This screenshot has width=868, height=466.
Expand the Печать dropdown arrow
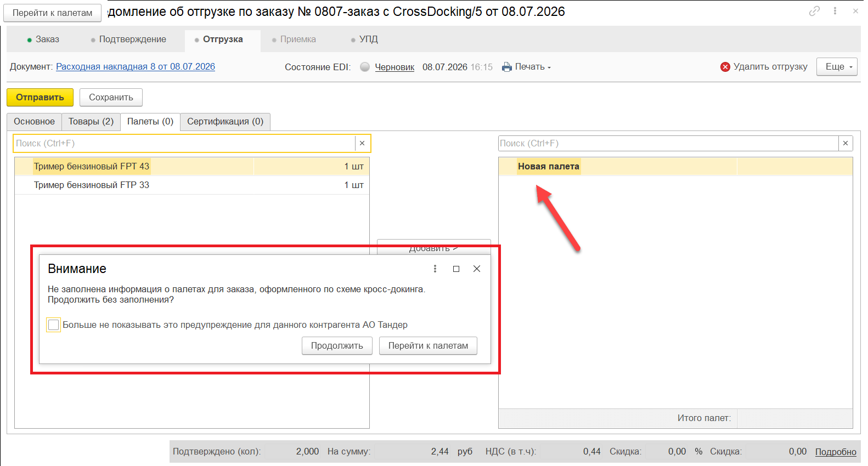pyautogui.click(x=549, y=67)
